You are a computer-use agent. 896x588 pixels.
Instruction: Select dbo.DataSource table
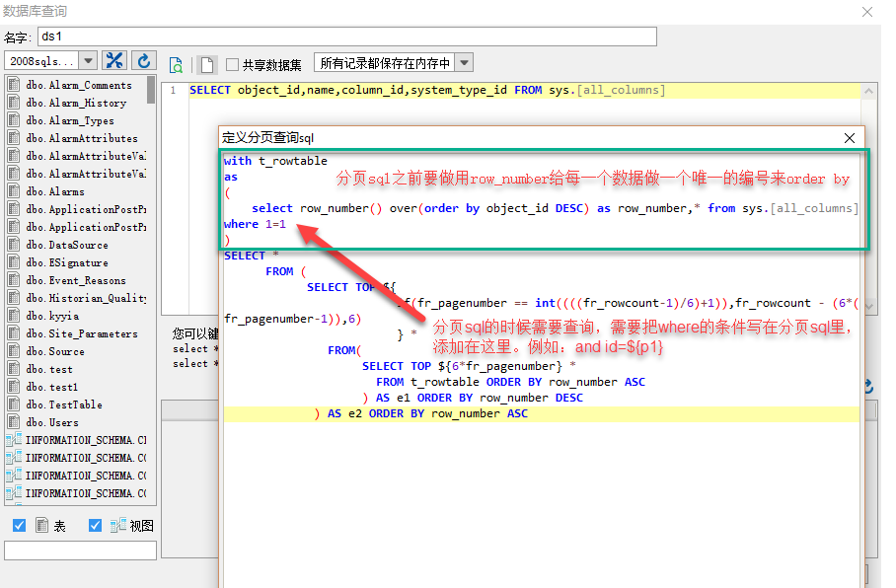click(67, 245)
